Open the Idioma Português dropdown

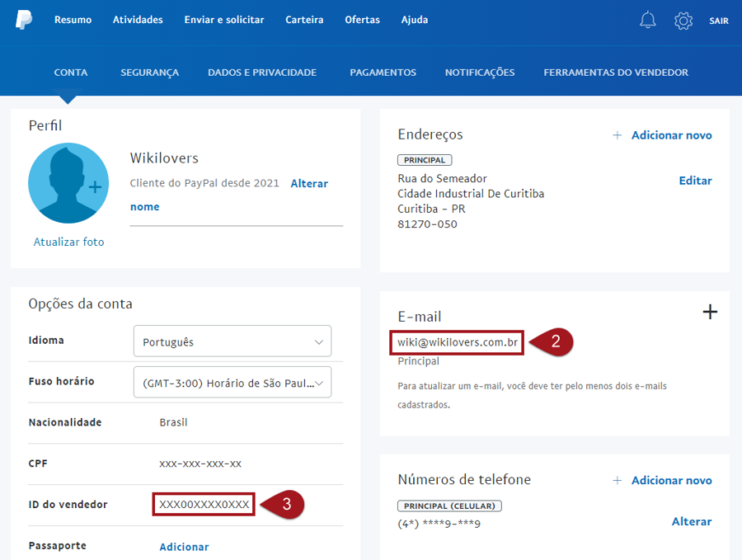(x=232, y=341)
